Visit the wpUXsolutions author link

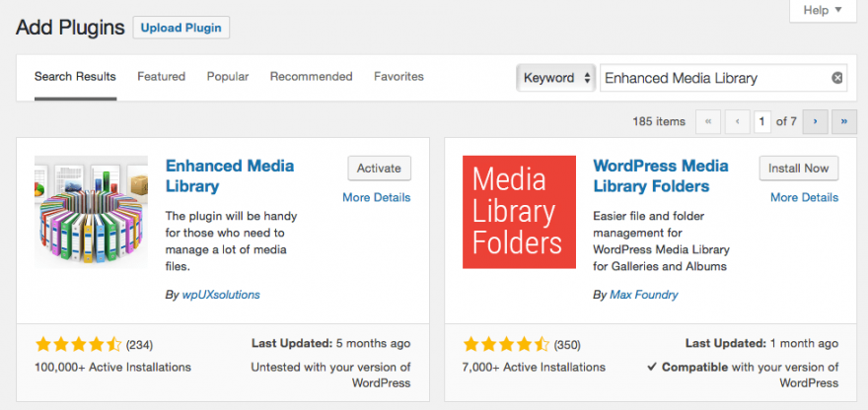pos(221,295)
